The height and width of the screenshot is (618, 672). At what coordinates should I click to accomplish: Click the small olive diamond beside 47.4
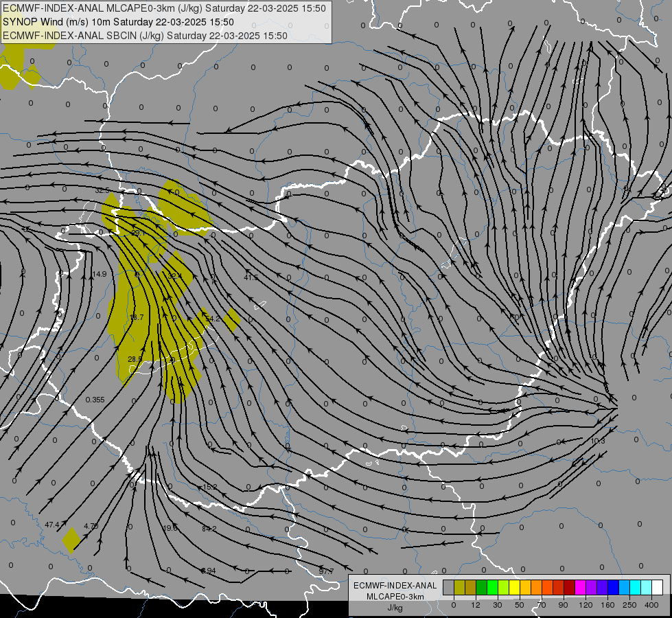[71, 540]
